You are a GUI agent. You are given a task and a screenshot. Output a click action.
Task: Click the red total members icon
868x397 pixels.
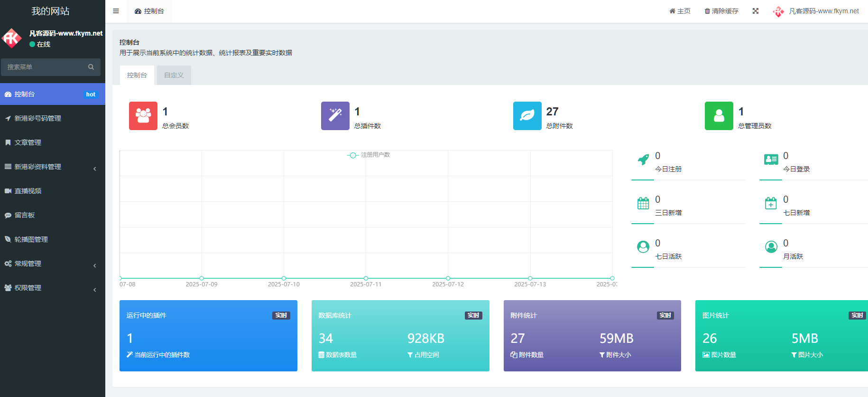(x=143, y=116)
